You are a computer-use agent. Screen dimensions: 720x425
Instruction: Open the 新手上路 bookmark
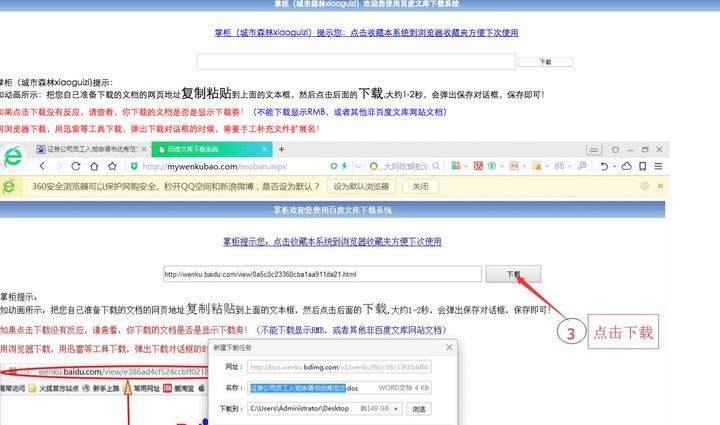click(101, 388)
